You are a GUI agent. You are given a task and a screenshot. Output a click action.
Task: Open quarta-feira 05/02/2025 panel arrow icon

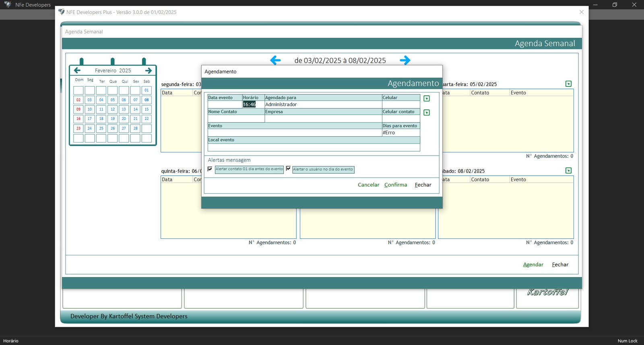(568, 84)
